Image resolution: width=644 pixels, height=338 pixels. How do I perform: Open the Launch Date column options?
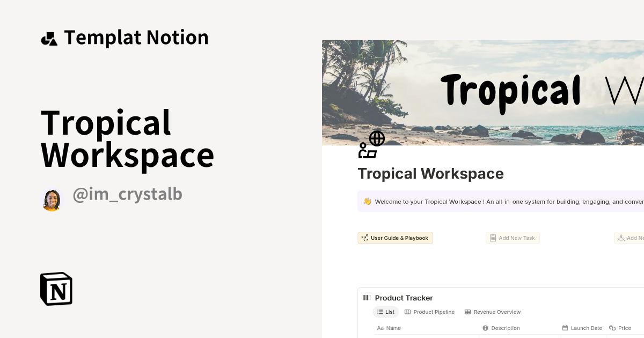(582, 328)
